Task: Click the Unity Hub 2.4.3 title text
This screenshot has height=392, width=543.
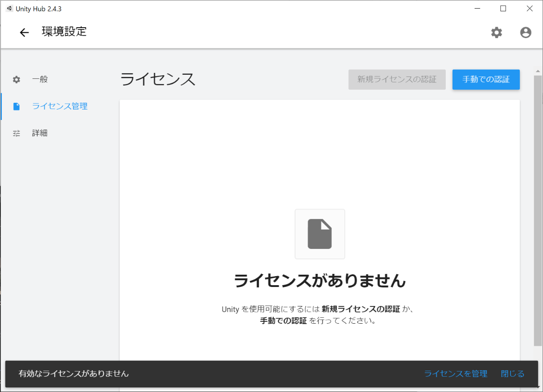Action: pyautogui.click(x=38, y=9)
